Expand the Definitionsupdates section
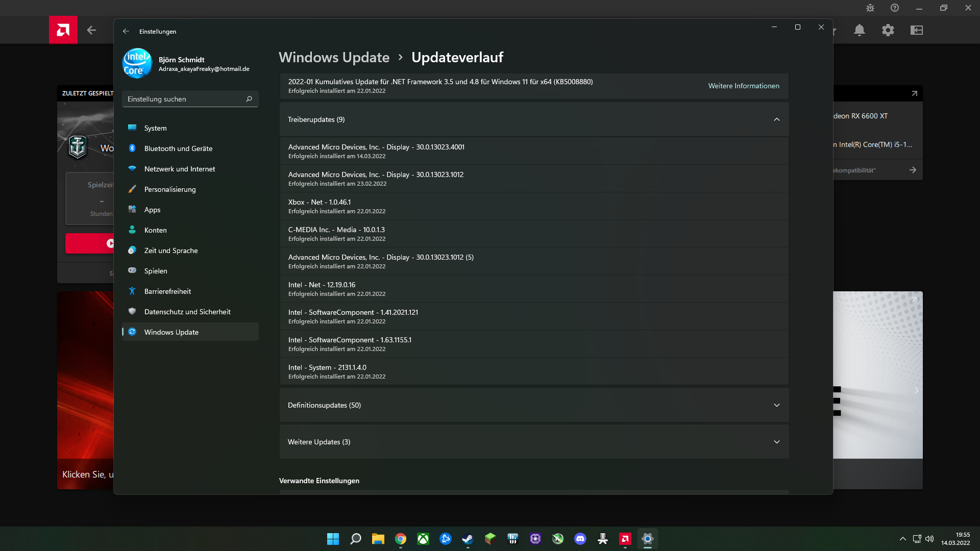This screenshot has width=980, height=551. [x=777, y=405]
